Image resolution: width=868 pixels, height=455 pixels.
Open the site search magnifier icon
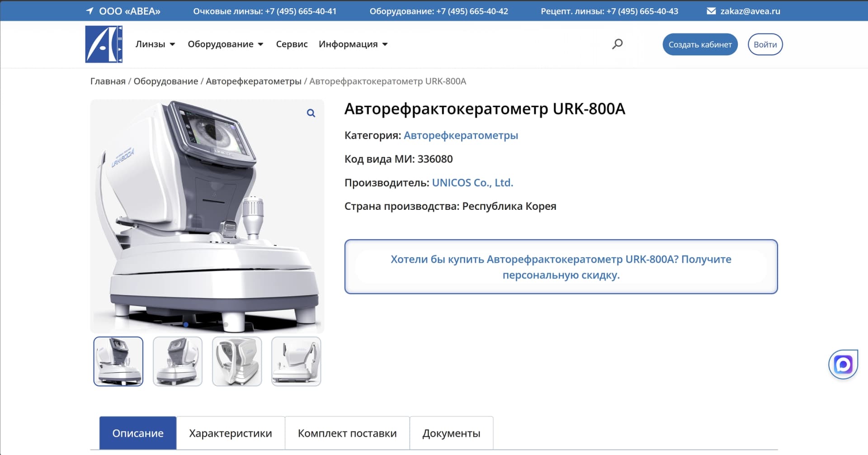[x=617, y=44]
